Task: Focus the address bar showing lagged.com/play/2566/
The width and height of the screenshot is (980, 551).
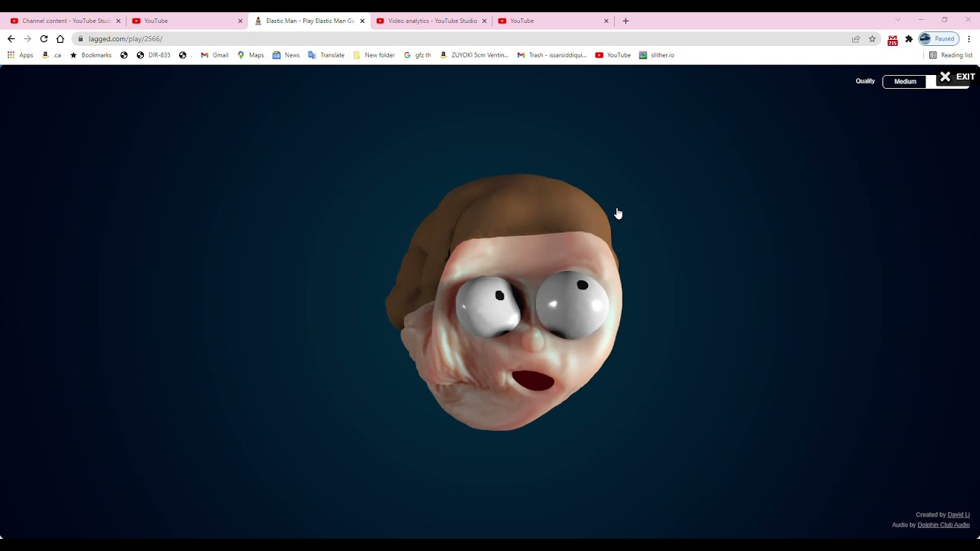Action: coord(459,39)
